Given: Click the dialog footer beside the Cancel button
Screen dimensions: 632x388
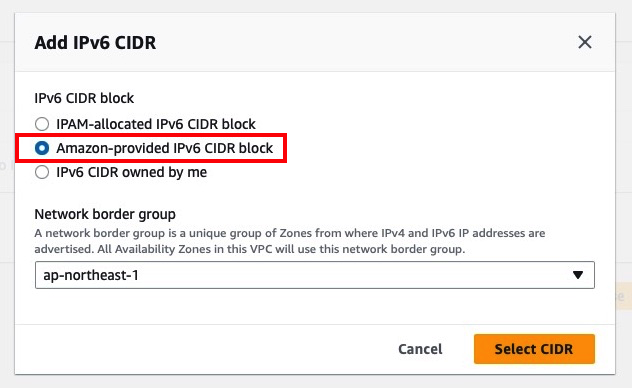Looking at the screenshot, I should (x=202, y=349).
